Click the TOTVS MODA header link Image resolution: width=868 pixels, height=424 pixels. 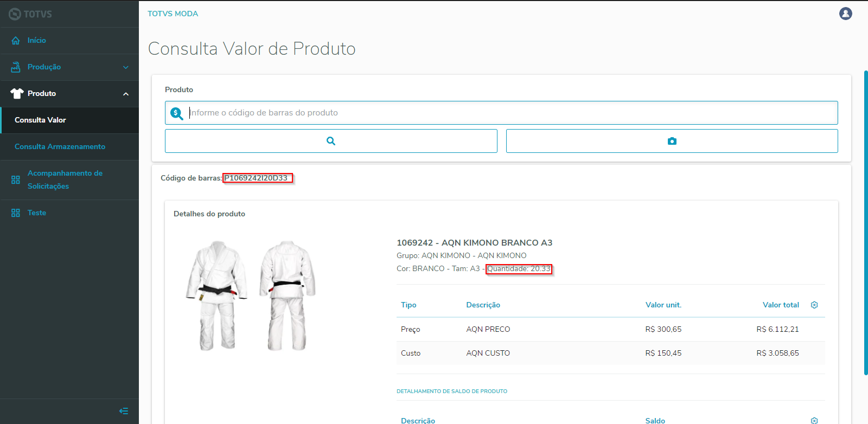point(173,14)
